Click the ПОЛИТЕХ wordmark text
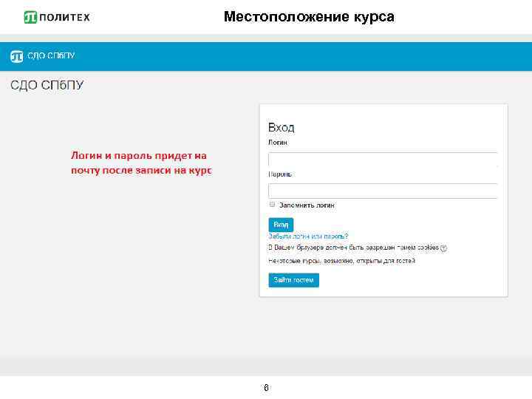The width and height of the screenshot is (532, 399). [64, 17]
